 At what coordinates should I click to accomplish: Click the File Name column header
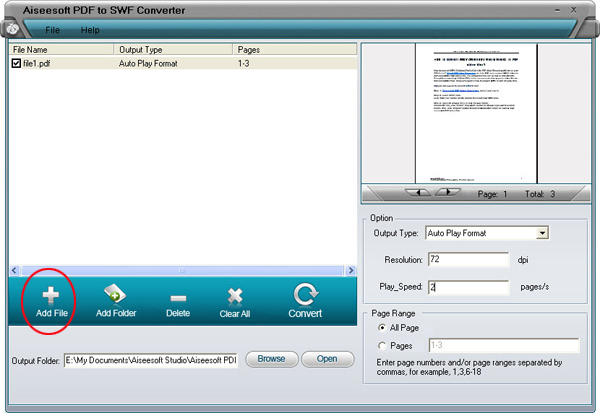(x=61, y=49)
